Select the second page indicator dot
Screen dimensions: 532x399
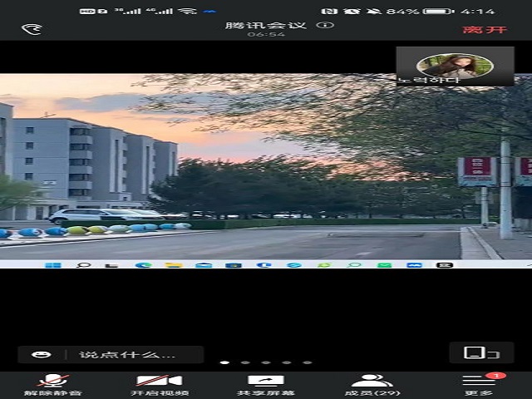tap(245, 362)
